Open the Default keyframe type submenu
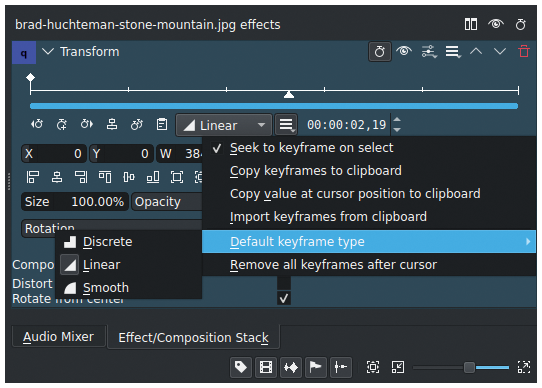Image resolution: width=542 pixels, height=388 pixels. 369,241
